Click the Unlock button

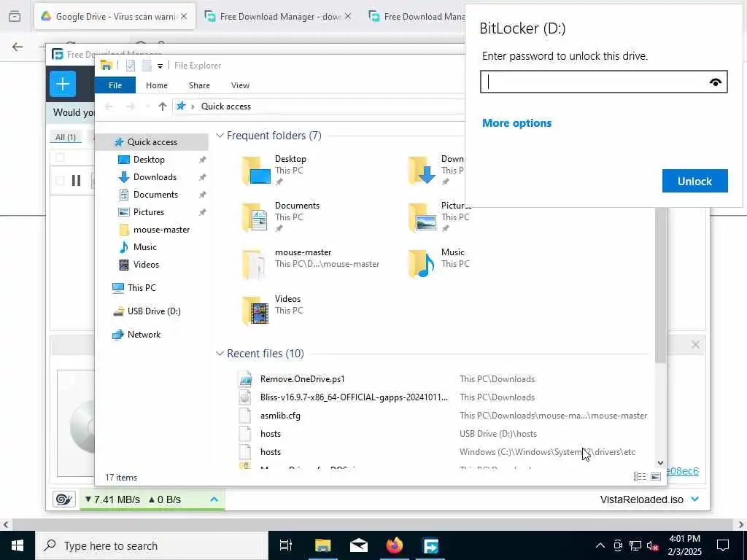(694, 181)
